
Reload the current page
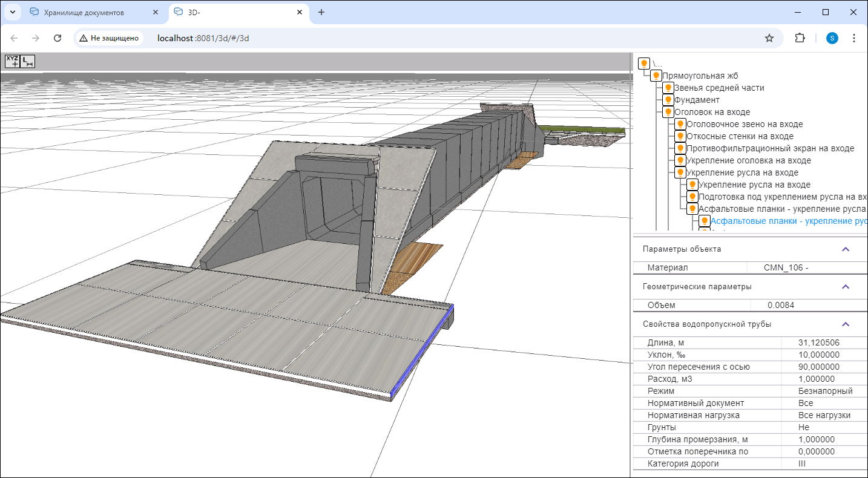click(58, 38)
